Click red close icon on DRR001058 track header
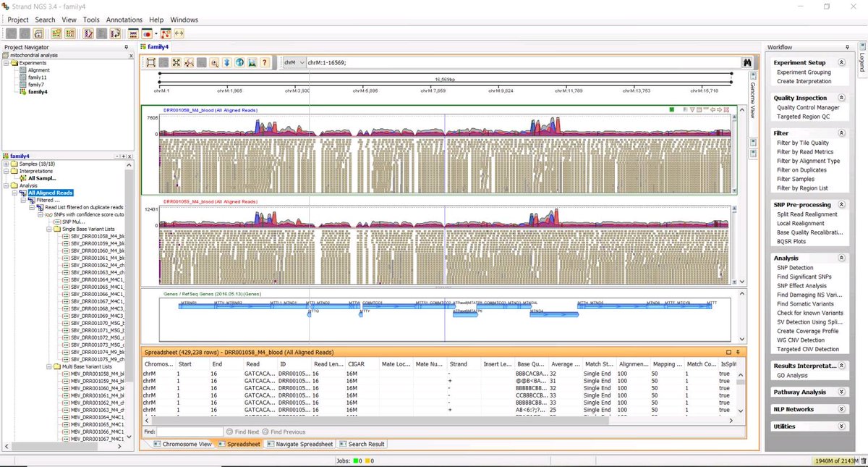The width and height of the screenshot is (868, 467). click(728, 110)
